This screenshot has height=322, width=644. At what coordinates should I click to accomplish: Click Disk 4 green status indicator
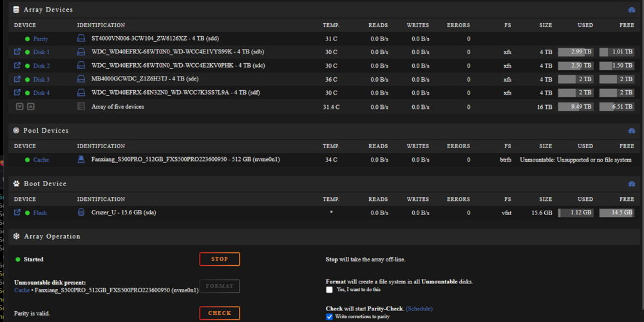(27, 93)
